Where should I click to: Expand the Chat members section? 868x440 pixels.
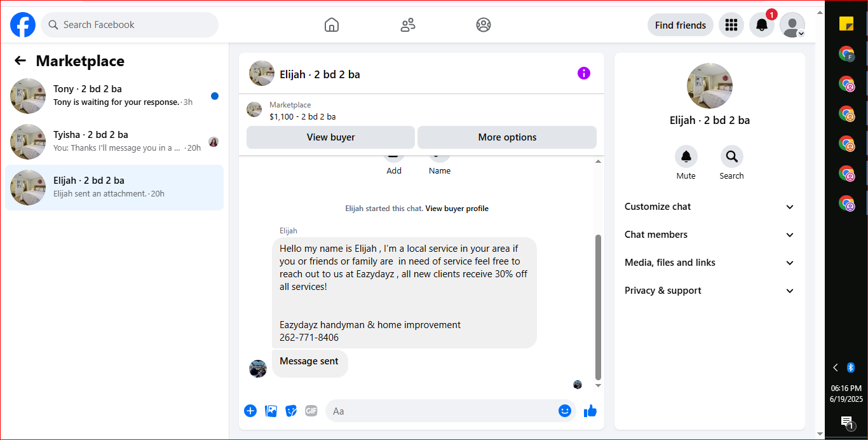click(710, 235)
